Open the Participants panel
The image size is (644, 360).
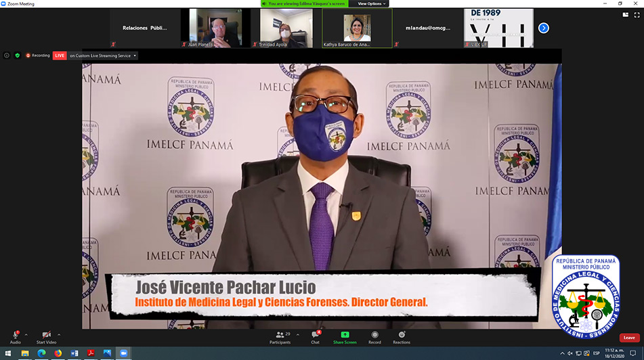point(280,338)
